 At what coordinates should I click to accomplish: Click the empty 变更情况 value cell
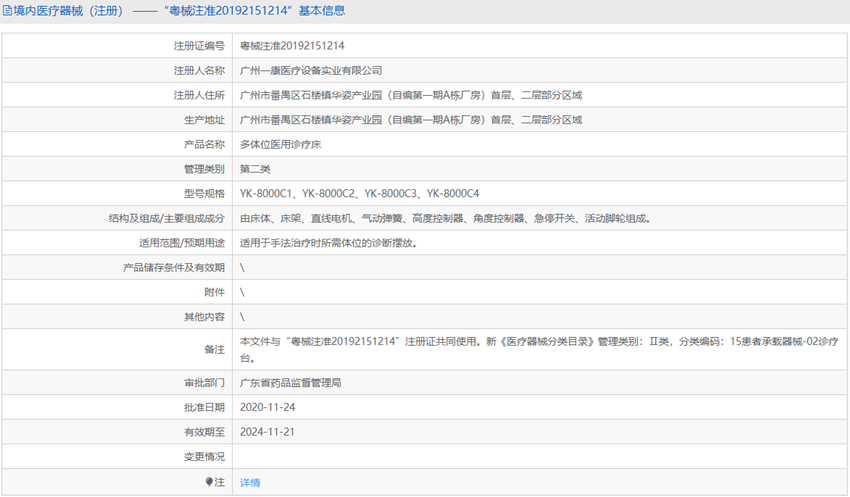(538, 456)
